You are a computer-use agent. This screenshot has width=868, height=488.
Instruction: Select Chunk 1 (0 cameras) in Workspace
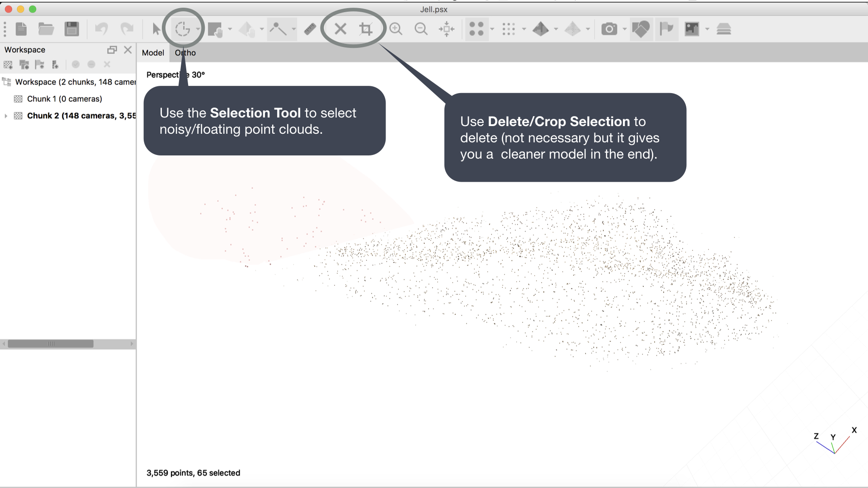pos(64,99)
